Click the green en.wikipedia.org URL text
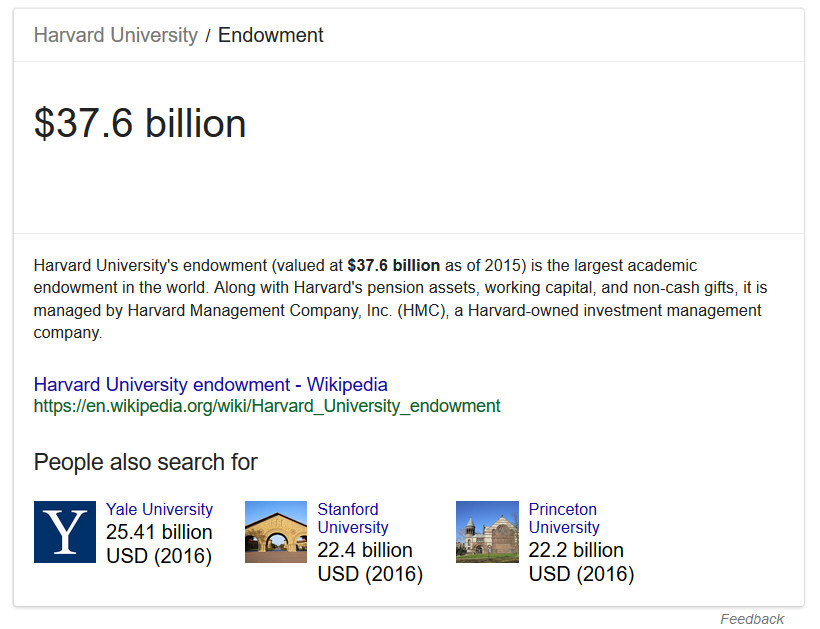The image size is (820, 629). point(267,406)
